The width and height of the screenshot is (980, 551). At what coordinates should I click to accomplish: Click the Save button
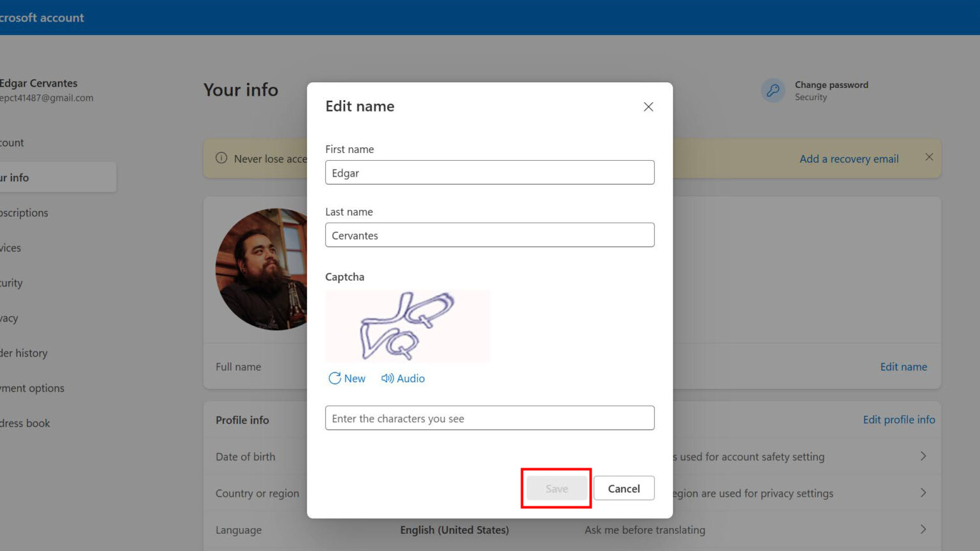pos(556,489)
